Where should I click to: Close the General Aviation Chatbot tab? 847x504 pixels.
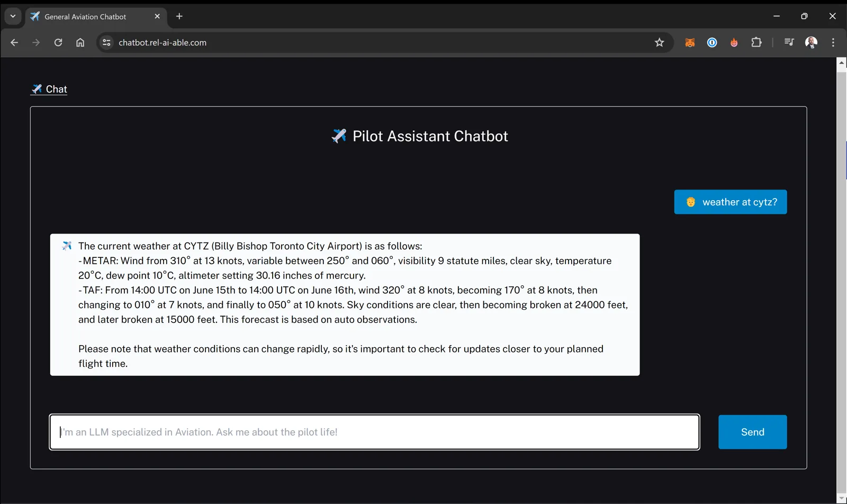click(157, 16)
